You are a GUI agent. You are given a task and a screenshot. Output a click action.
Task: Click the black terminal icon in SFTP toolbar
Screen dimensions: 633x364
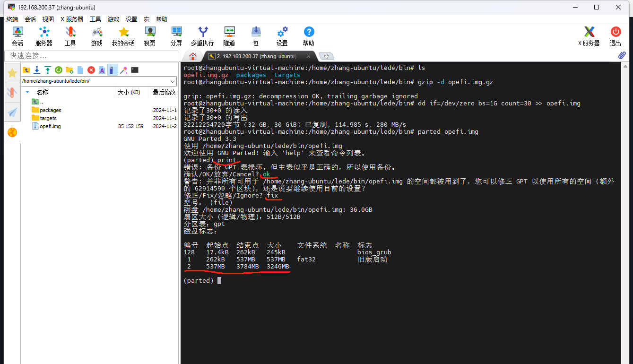(x=135, y=70)
